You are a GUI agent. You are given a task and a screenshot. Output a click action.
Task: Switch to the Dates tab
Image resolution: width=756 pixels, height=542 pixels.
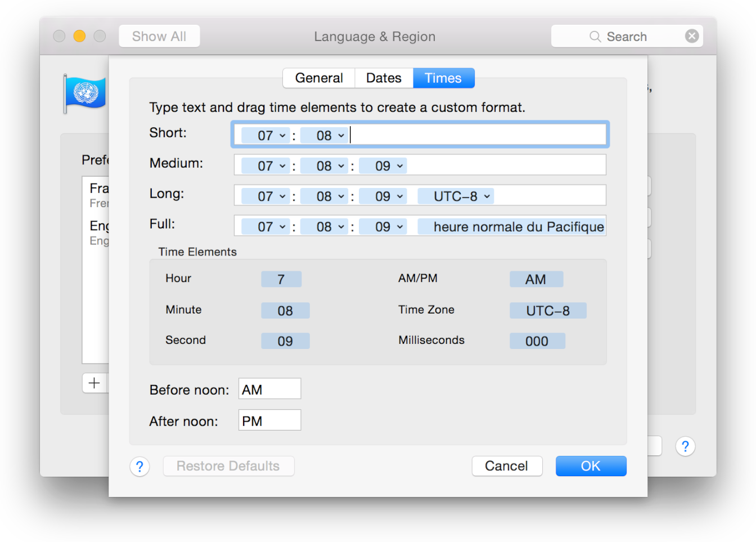[x=384, y=78]
